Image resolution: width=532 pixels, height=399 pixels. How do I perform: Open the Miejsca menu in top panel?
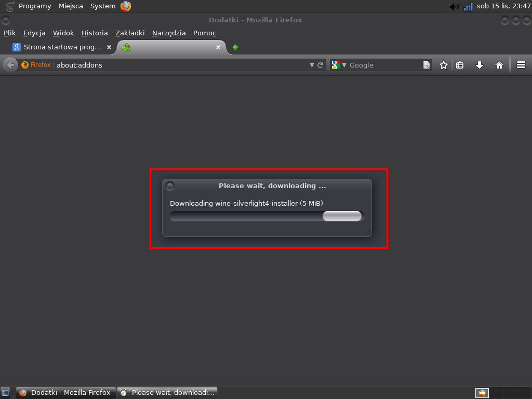coord(71,6)
